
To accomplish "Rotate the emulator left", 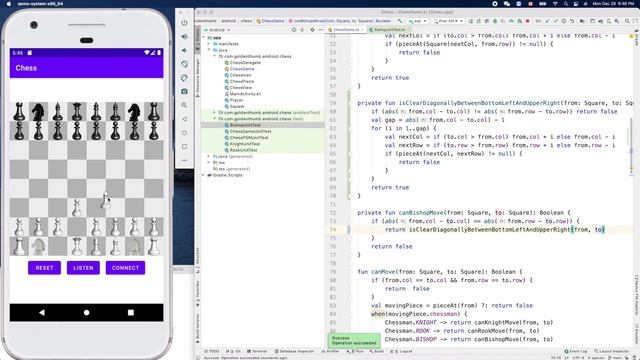I will (184, 64).
